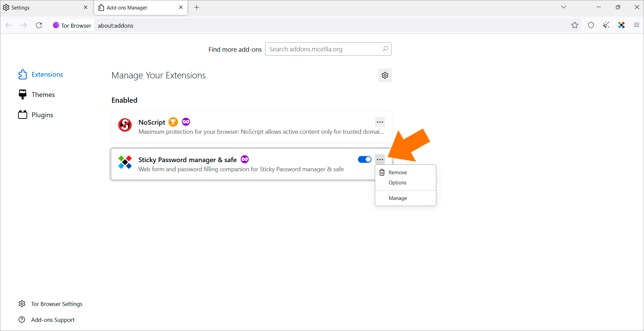
Task: Click the Add-ons Support help icon
Action: [x=22, y=320]
